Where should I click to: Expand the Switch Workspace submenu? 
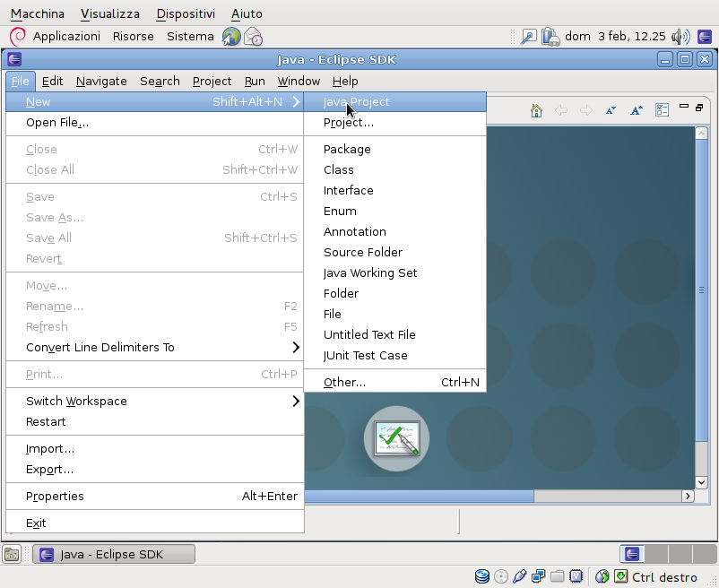point(155,401)
